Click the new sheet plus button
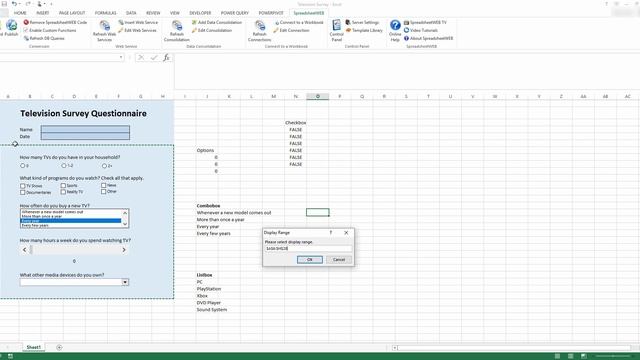This screenshot has height=360, width=640. point(59,347)
